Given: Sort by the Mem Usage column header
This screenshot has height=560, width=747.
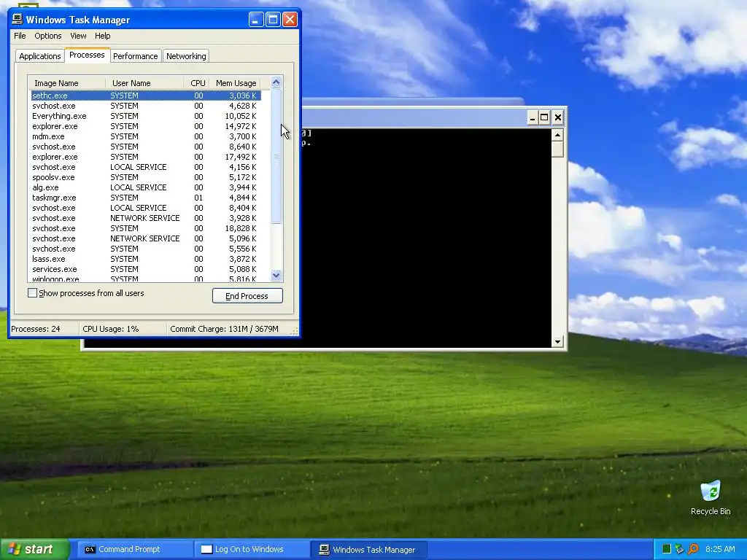Looking at the screenshot, I should pyautogui.click(x=236, y=83).
